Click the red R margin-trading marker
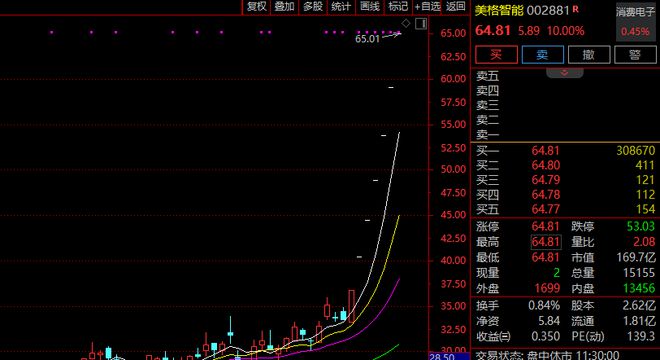The width and height of the screenshot is (660, 360). pos(575,9)
